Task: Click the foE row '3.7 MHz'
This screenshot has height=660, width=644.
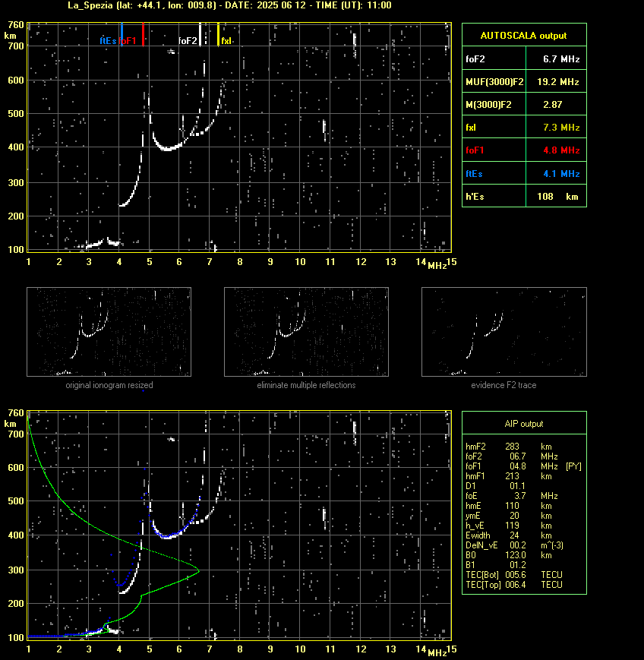Action: [x=511, y=496]
